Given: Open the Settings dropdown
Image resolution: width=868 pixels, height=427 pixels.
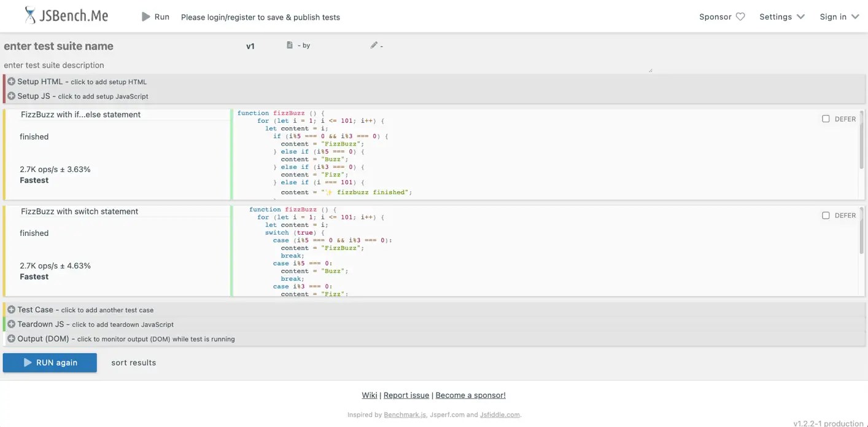Looking at the screenshot, I should 781,17.
